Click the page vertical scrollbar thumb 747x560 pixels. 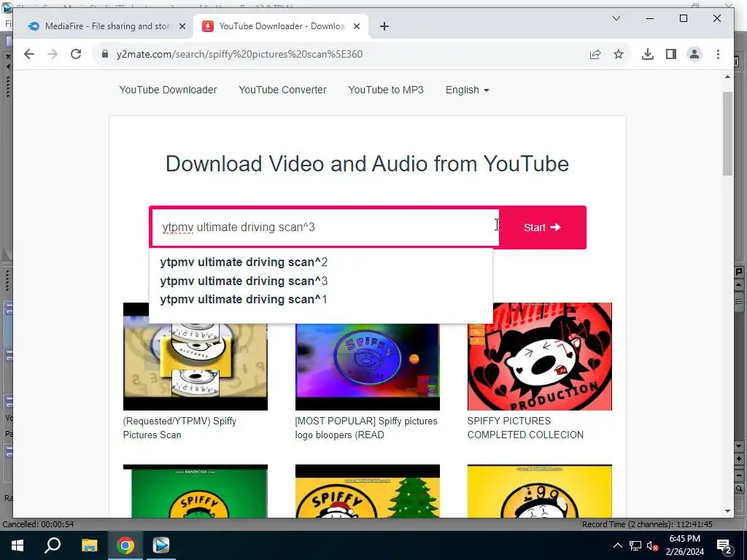point(727,134)
